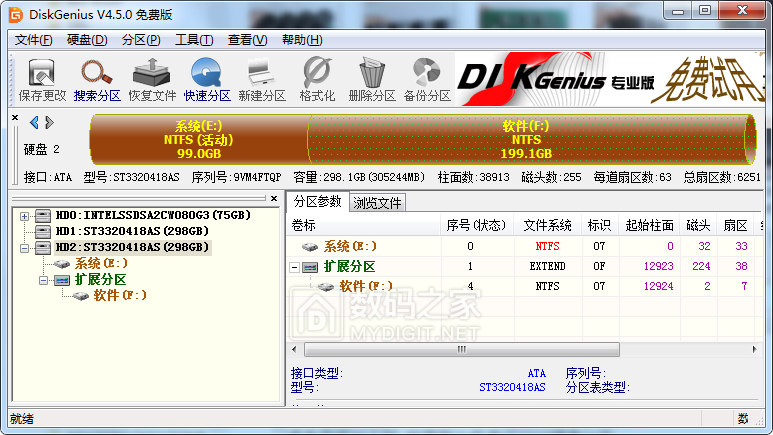Screen dimensions: 773x435
Task: Sort by the 文件系统 column header
Action: coord(548,225)
